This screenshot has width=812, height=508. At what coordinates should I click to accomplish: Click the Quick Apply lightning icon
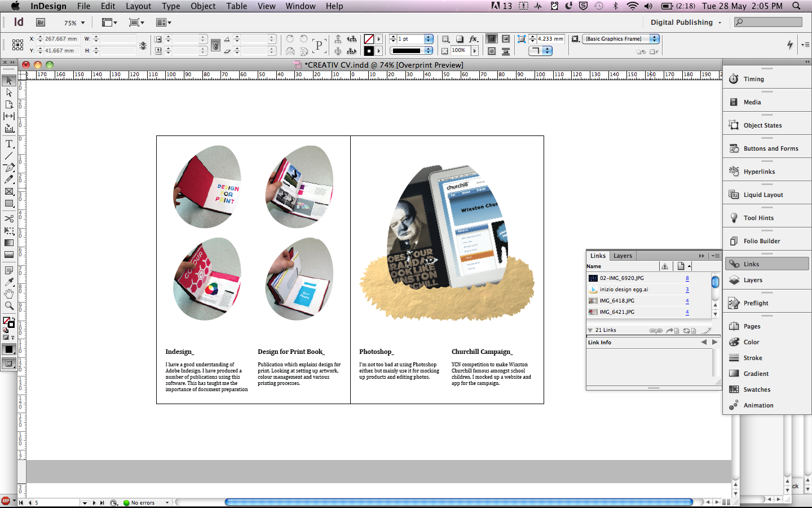click(790, 45)
